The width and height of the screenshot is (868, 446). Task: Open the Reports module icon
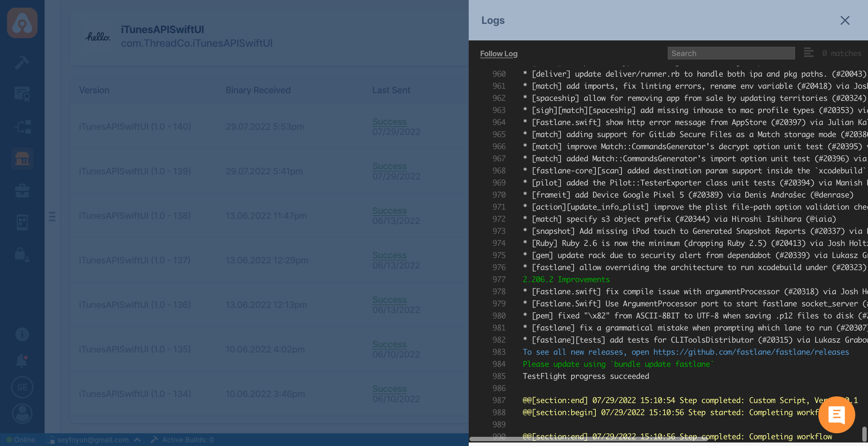(x=22, y=222)
